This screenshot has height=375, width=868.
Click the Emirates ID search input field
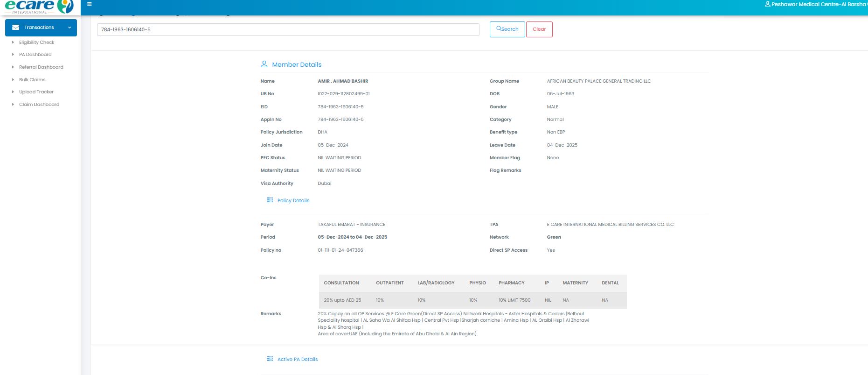tap(288, 29)
